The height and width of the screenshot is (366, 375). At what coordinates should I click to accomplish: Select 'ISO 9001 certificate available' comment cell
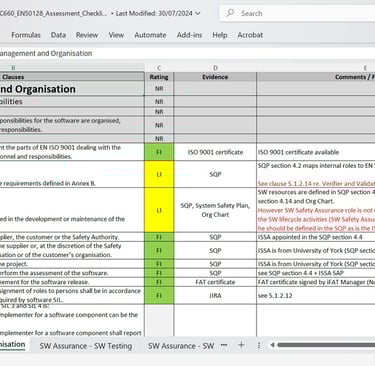(316, 152)
